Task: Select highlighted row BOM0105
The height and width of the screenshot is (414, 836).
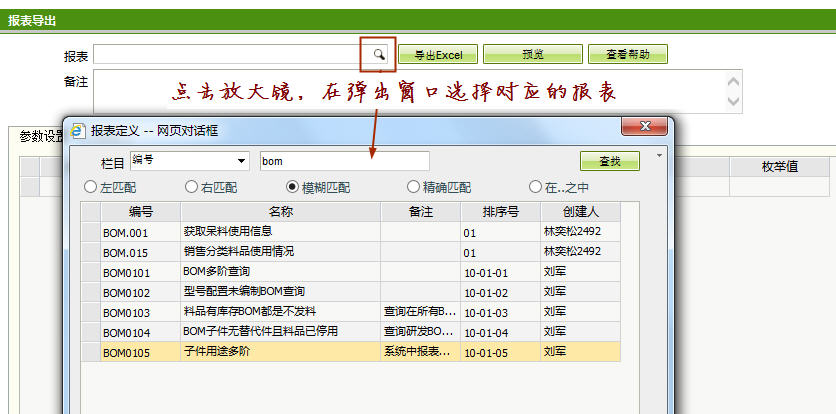Action: tap(351, 352)
